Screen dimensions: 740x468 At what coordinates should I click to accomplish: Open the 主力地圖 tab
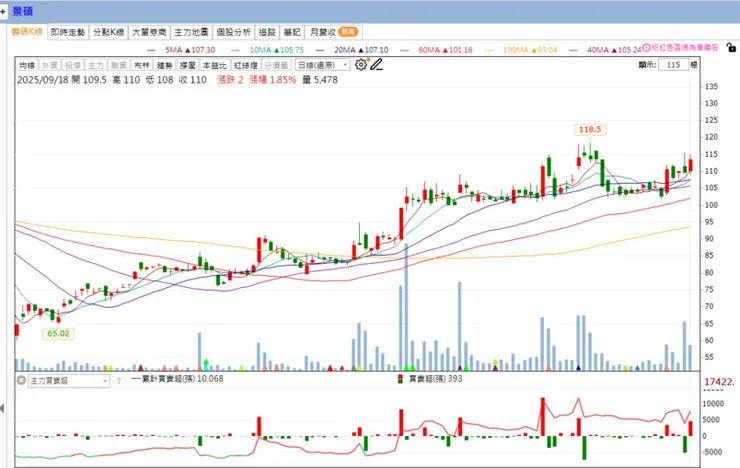(191, 32)
